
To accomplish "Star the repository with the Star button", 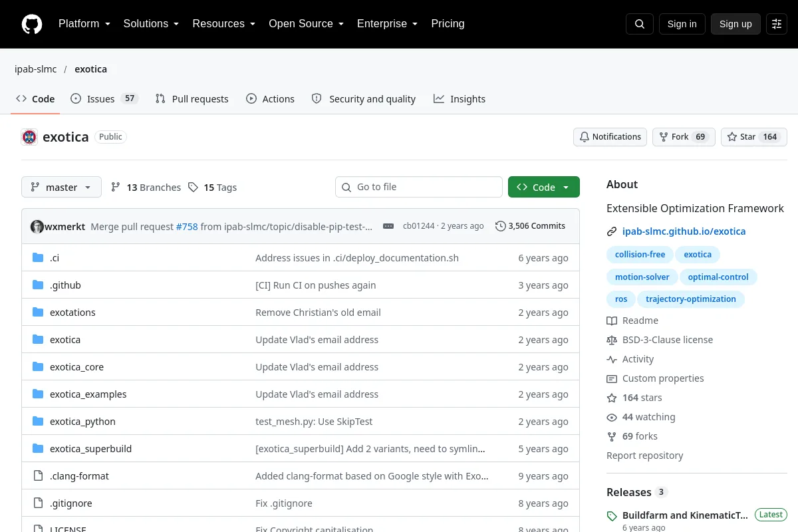I will coord(754,137).
